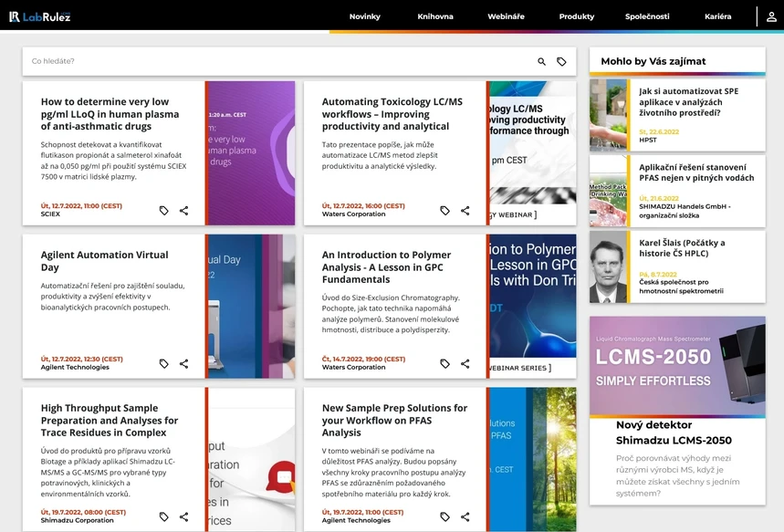
Task: Click the tag filter icon in search bar
Action: [561, 61]
